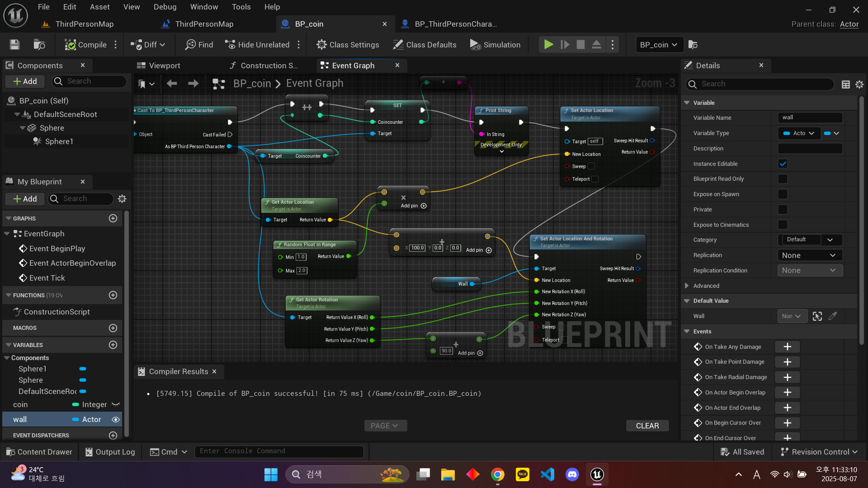Switch to Construction Script tab
Viewport: 868px width, 488px height.
point(269,66)
